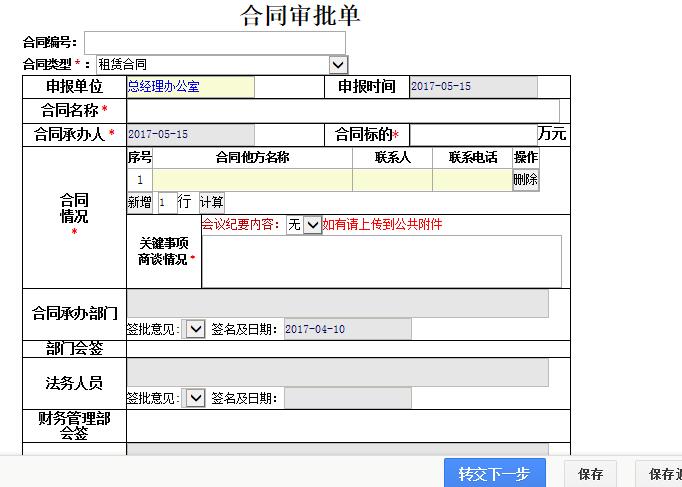Open 签批意见 dropdown in 合同承办部门 row
The image size is (682, 487).
[x=194, y=329]
